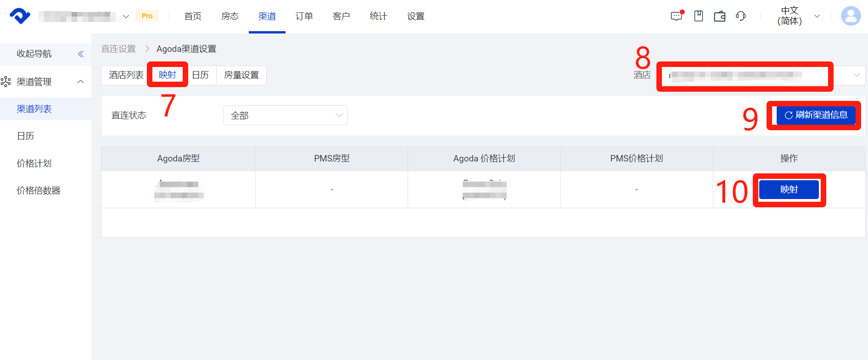Screen dimensions: 868x360
Task: Click the PMS价格计划 column header
Action: 637,159
